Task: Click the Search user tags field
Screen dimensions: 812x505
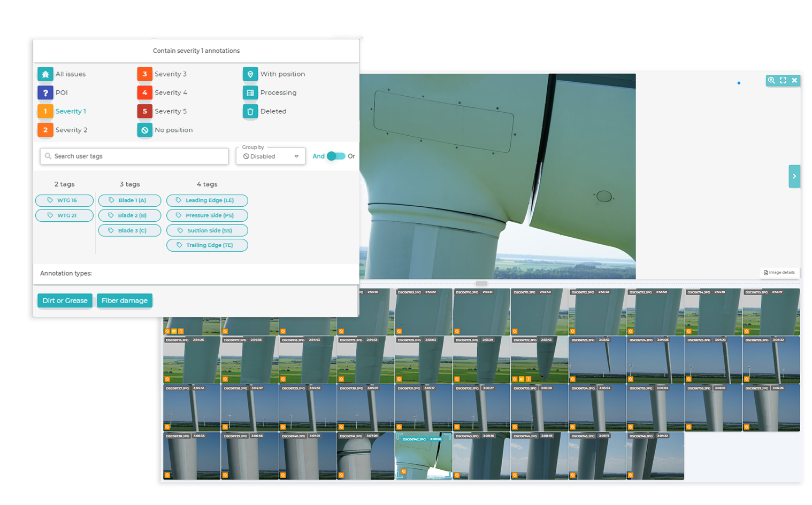Action: (134, 156)
